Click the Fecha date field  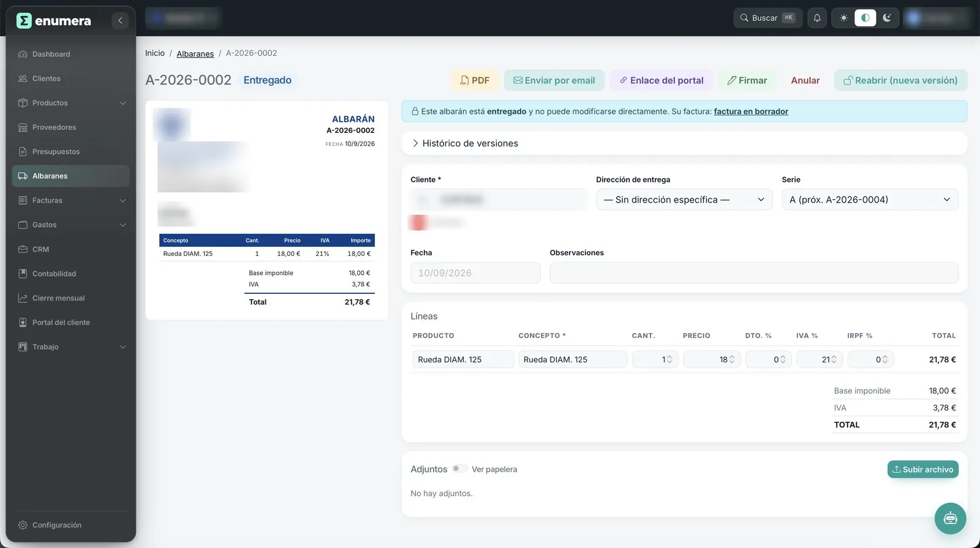pos(475,273)
